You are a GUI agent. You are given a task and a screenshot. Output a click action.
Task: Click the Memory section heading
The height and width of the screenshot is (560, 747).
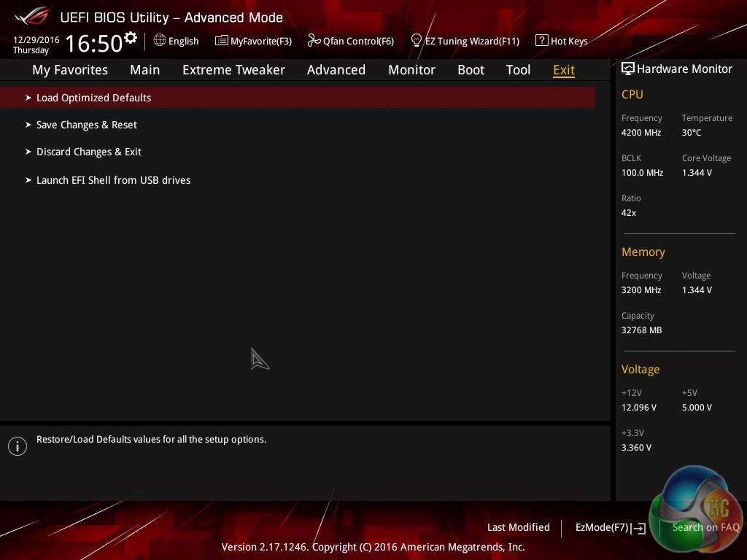(643, 252)
